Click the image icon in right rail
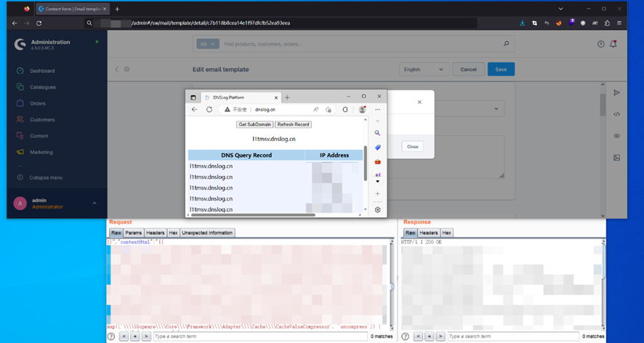644x343 pixels. pos(616,157)
